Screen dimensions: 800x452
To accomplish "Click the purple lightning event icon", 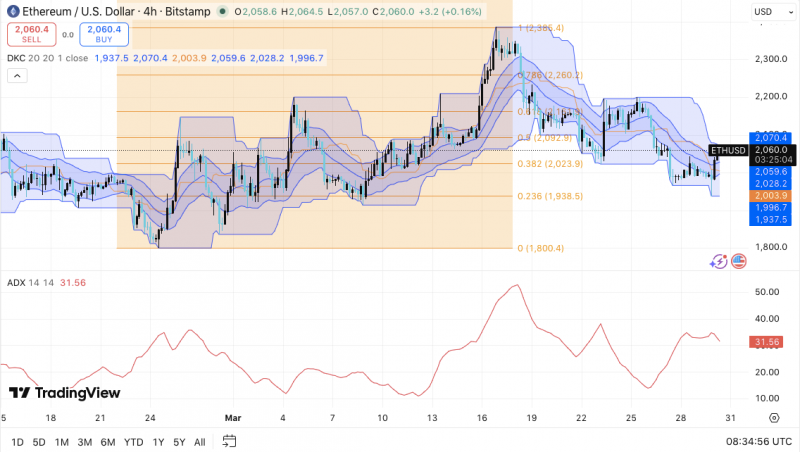I will point(718,262).
